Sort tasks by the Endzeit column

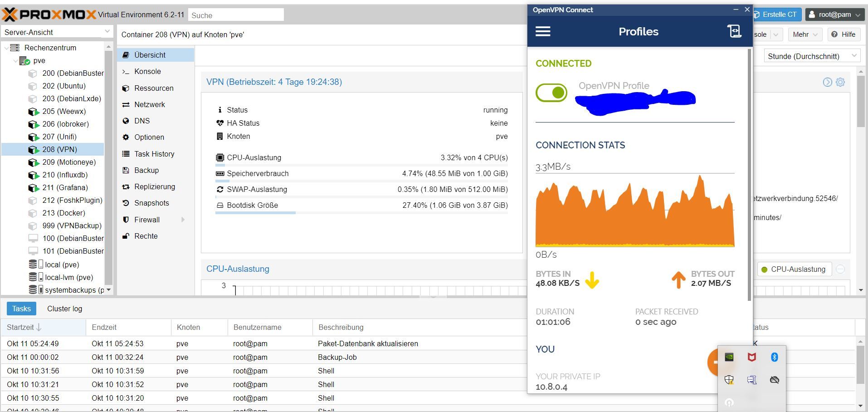click(128, 327)
